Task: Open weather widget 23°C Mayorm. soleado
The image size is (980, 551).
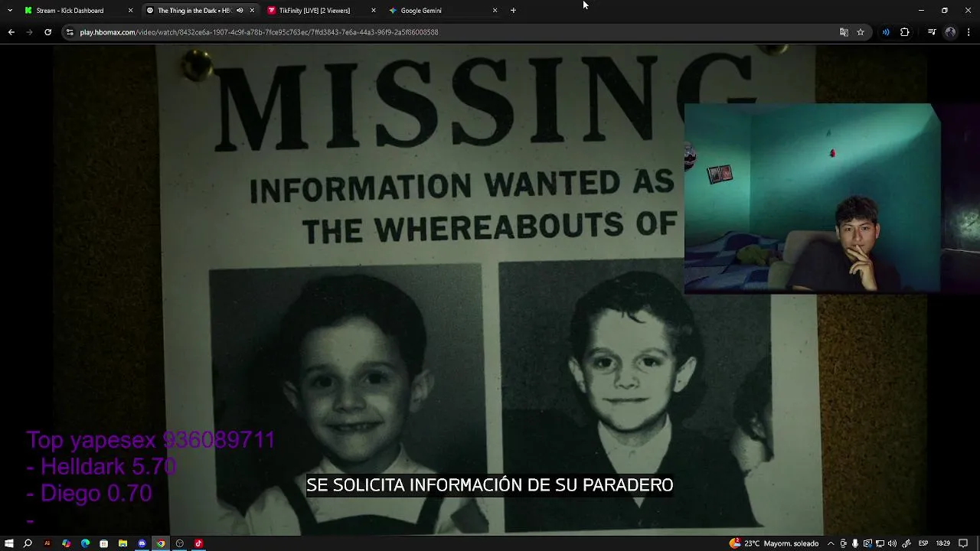Action: [x=773, y=543]
